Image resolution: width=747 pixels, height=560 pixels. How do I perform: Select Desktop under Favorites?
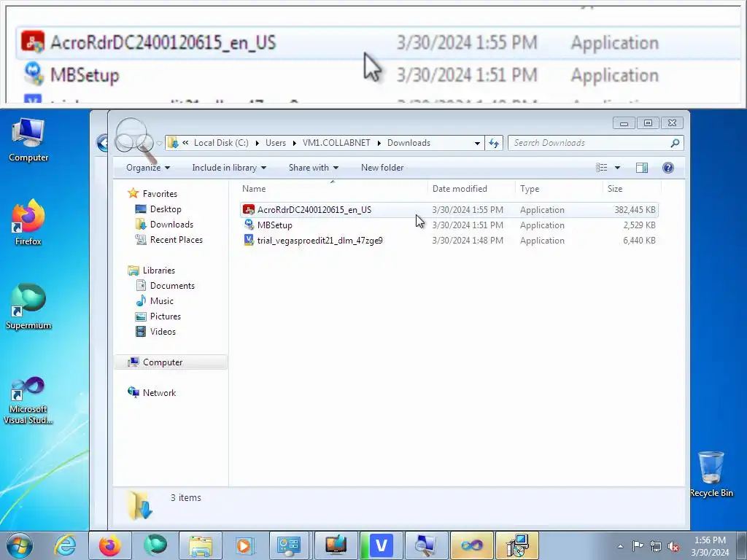(x=158, y=209)
